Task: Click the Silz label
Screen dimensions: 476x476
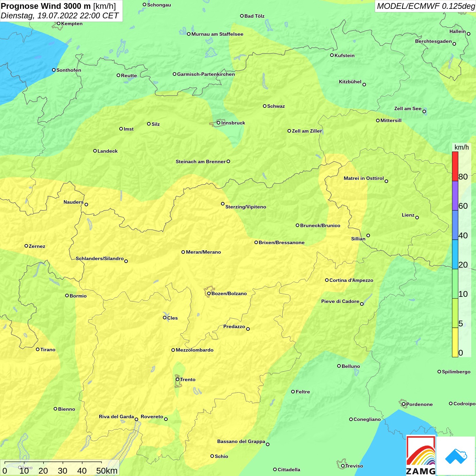Action: tap(156, 124)
